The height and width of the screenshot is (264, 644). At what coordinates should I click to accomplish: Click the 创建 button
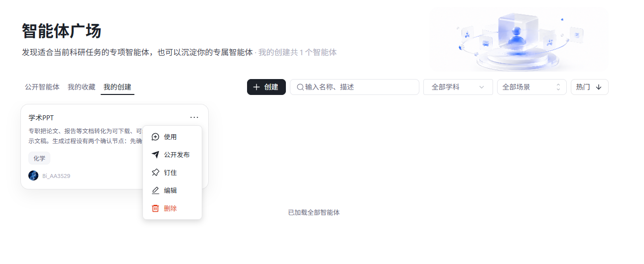pos(266,87)
